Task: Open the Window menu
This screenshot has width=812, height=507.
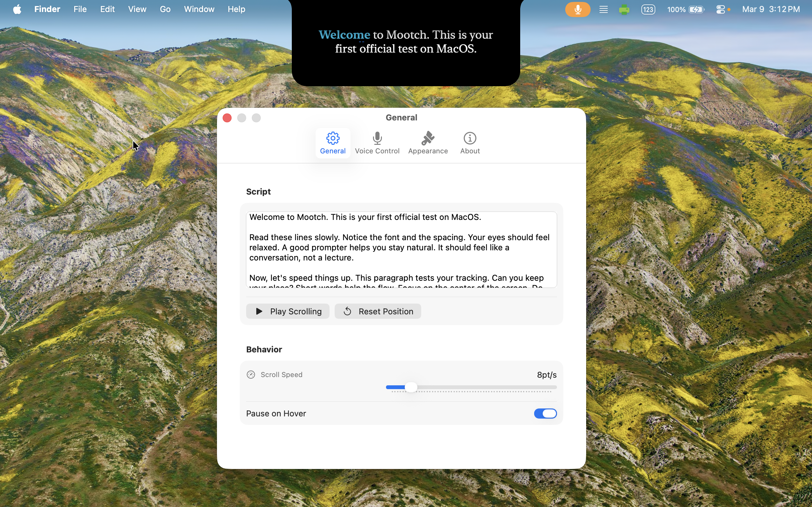Action: coord(199,10)
